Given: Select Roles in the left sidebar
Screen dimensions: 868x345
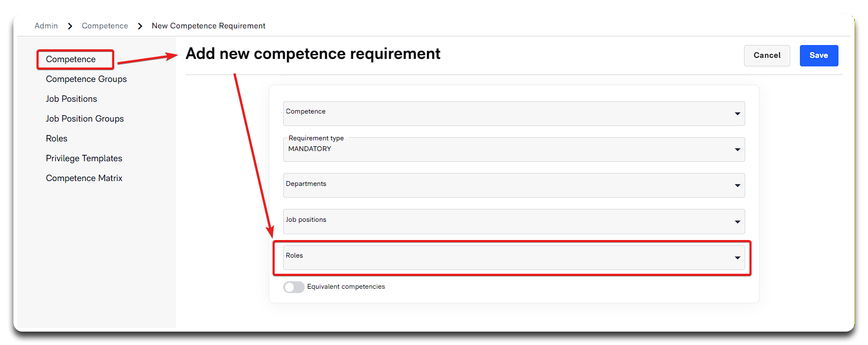Looking at the screenshot, I should pyautogui.click(x=56, y=139).
